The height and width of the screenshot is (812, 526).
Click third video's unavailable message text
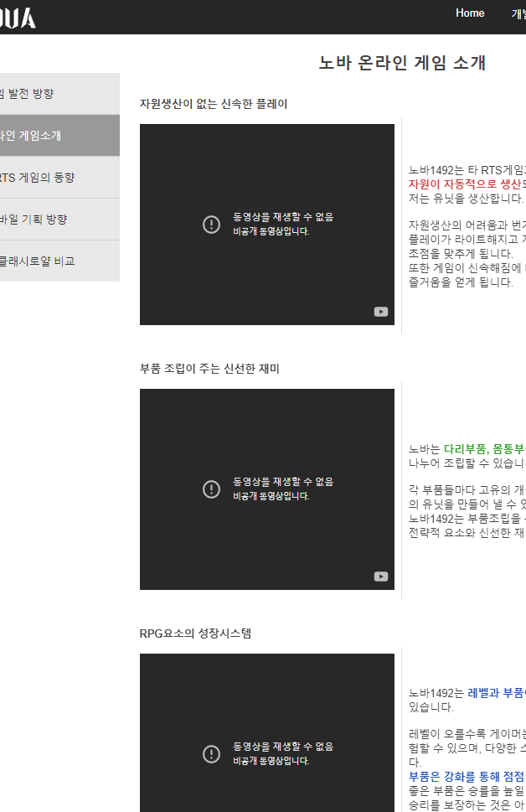(x=282, y=753)
